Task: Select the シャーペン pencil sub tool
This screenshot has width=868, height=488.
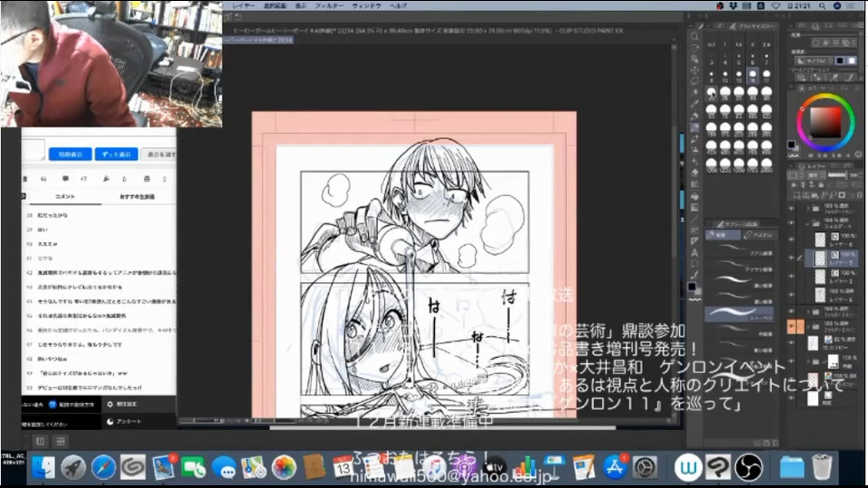Action: click(x=739, y=314)
